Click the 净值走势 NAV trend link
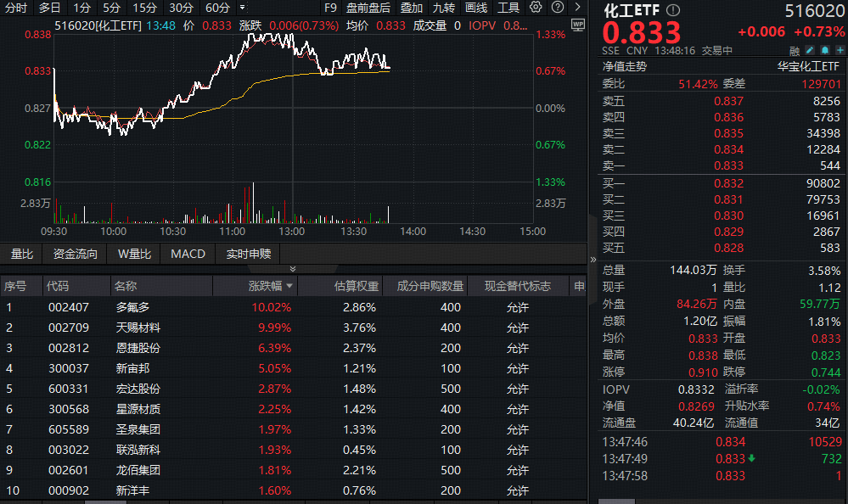This screenshot has width=848, height=504. click(625, 66)
